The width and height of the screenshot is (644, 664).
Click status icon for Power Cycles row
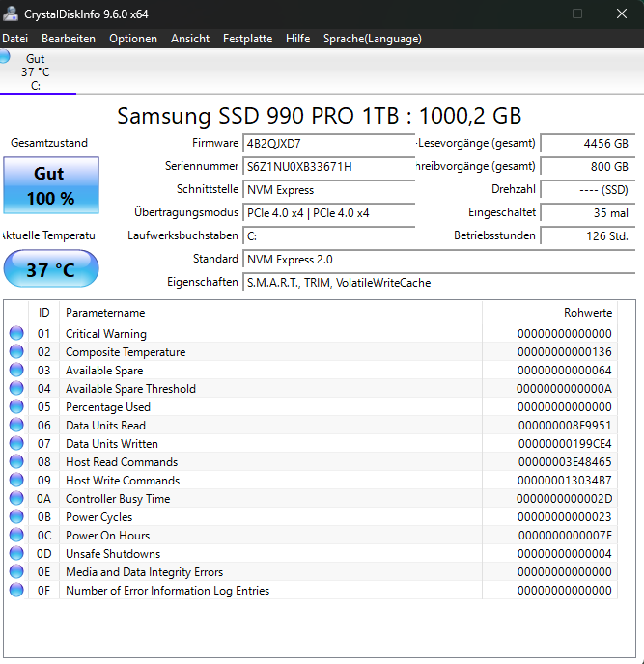tap(16, 516)
